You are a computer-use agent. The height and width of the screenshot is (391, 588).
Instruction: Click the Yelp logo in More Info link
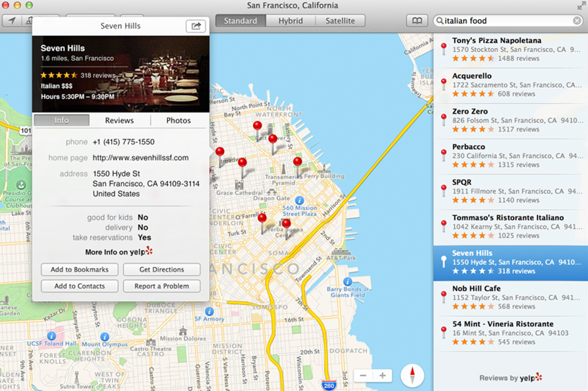pos(149,250)
